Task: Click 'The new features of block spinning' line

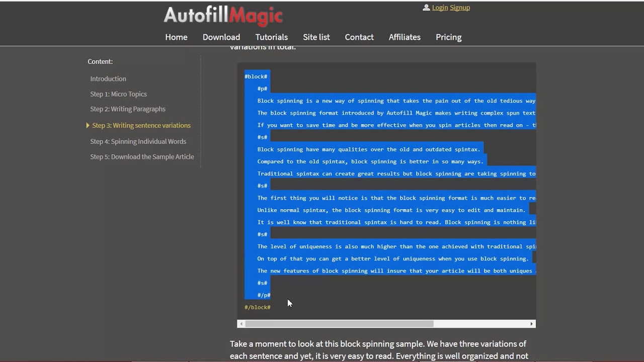Action: (x=396, y=271)
